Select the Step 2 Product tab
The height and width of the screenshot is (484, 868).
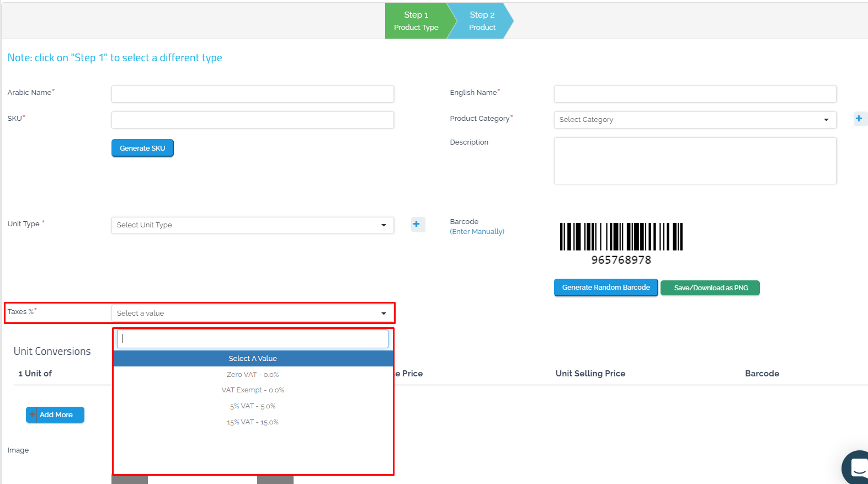482,20
